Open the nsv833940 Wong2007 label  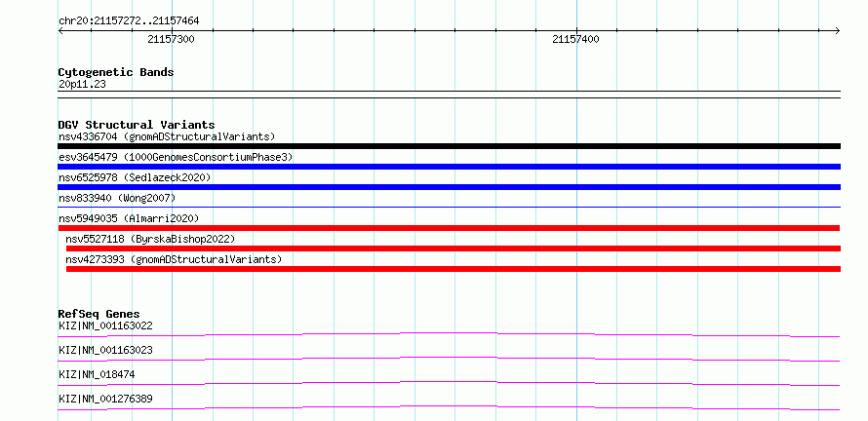click(x=117, y=198)
